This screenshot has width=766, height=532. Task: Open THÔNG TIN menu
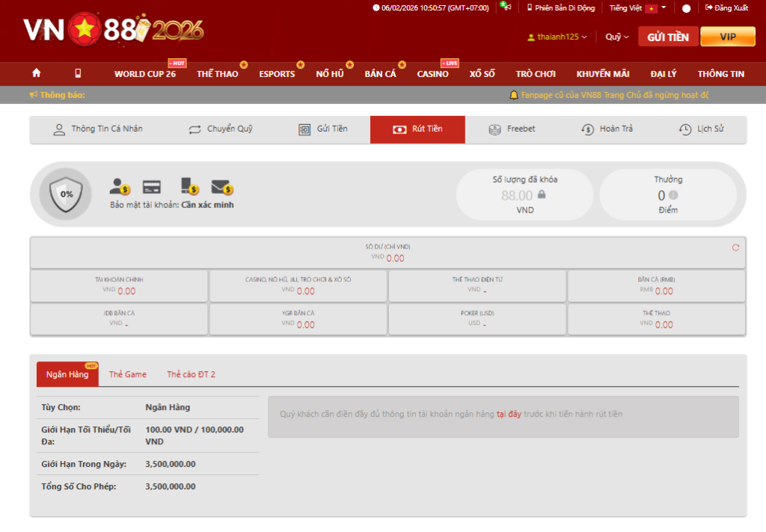pos(720,74)
